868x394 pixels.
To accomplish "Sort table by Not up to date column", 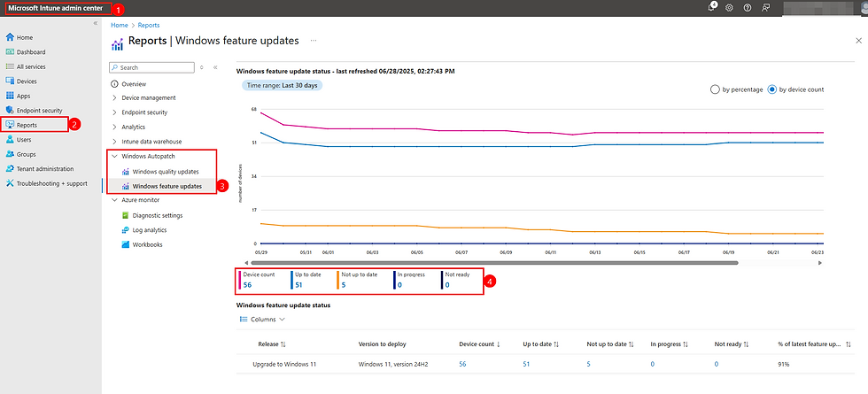I will (x=610, y=344).
